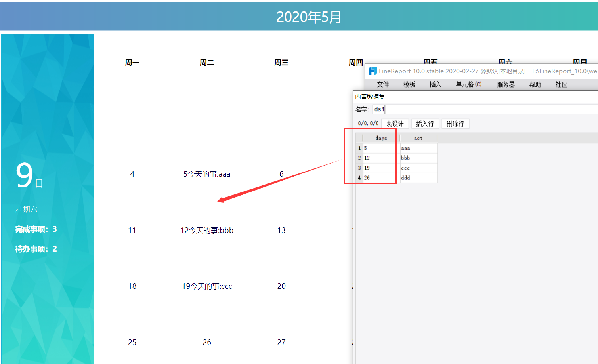Click the 表设计 button
Screen dimensions: 598x364
point(395,124)
